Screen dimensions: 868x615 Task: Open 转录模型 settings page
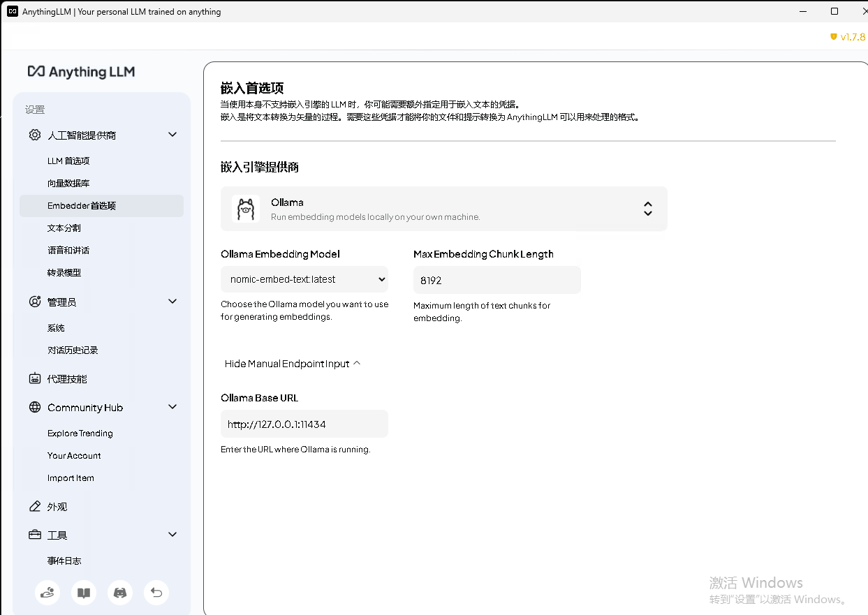(64, 272)
